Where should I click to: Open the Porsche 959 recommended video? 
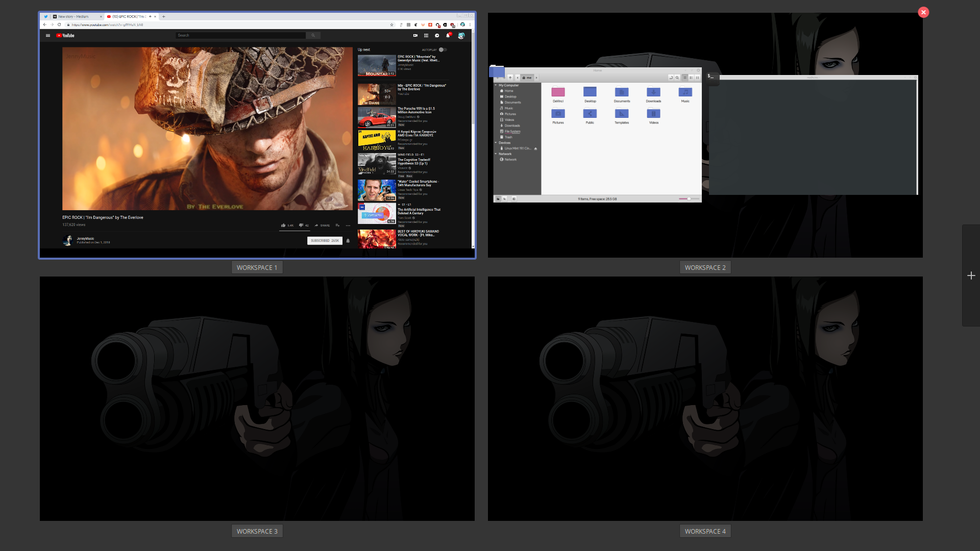coord(377,117)
